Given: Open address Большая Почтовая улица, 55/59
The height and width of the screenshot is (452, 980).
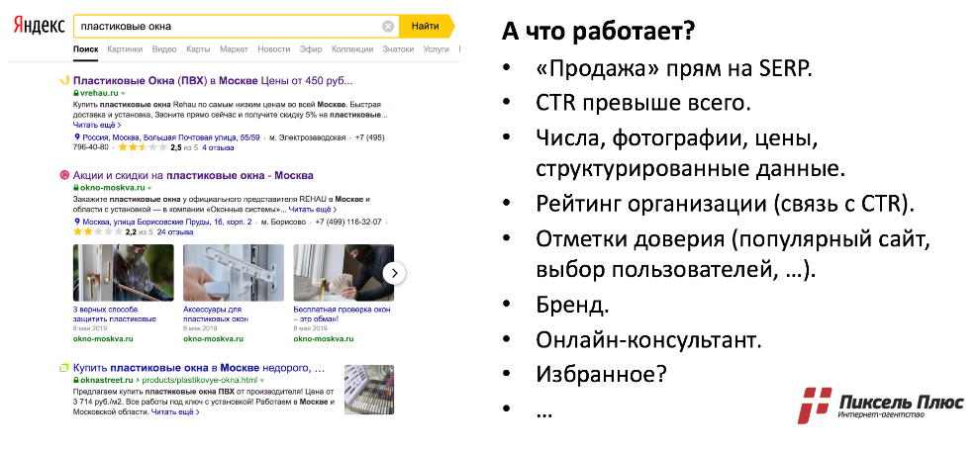Looking at the screenshot, I should pyautogui.click(x=201, y=136).
